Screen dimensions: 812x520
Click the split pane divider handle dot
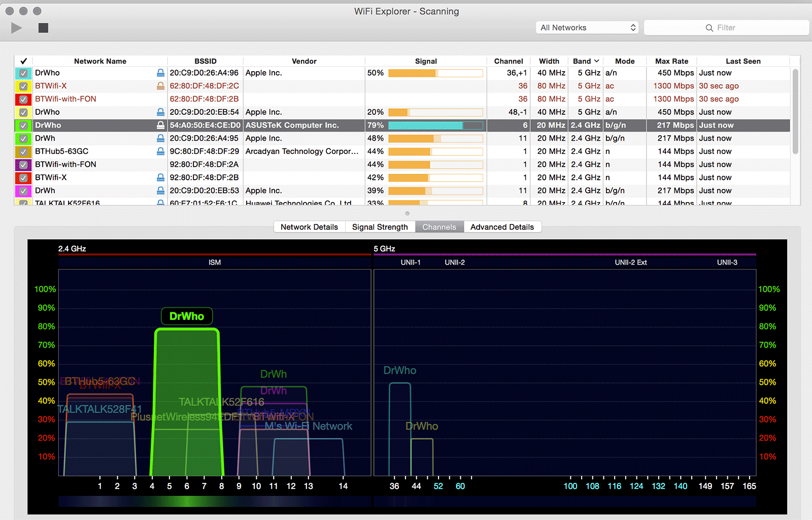tap(407, 213)
